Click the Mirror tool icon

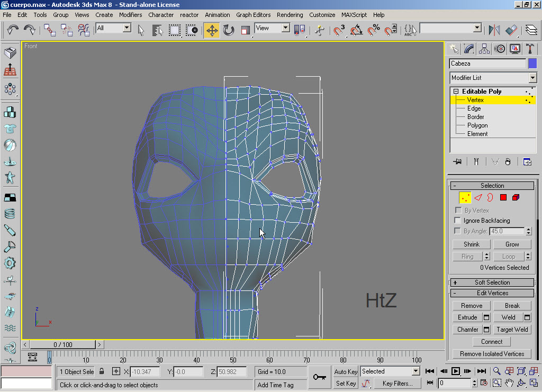pos(494,30)
